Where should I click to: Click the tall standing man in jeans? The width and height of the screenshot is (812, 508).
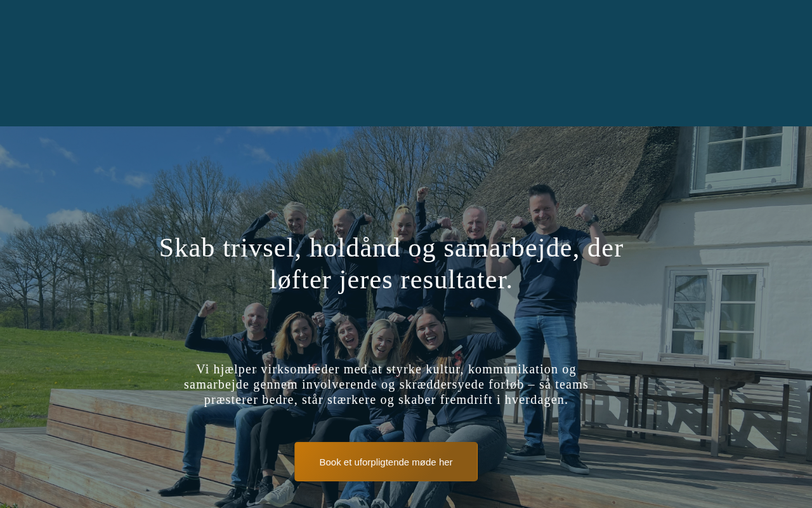[546, 324]
